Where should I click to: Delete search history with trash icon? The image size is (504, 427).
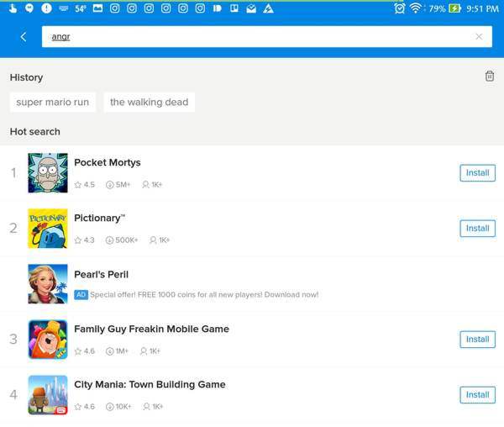click(489, 76)
